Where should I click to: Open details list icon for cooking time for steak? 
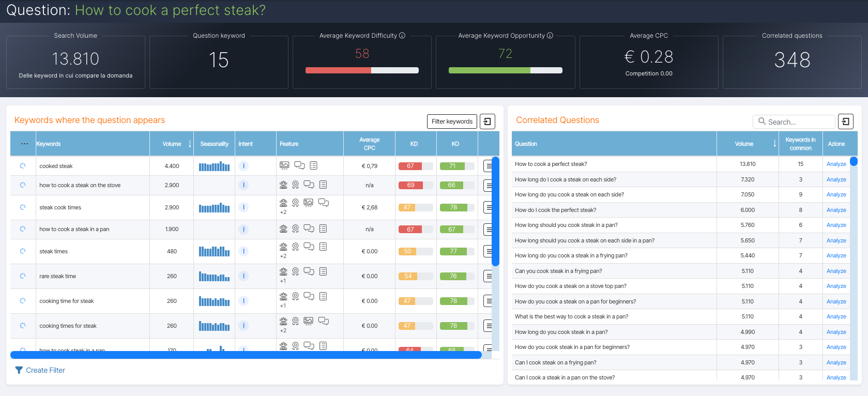pos(489,301)
